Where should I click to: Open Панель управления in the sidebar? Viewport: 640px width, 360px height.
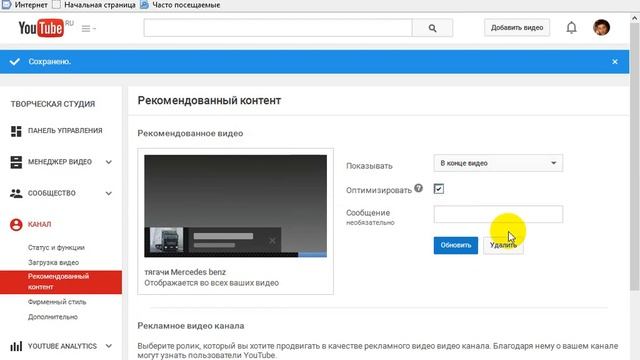click(x=65, y=131)
